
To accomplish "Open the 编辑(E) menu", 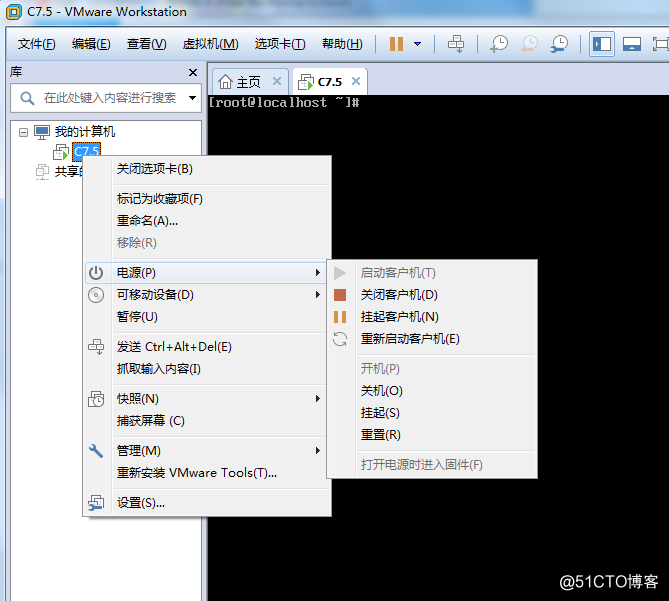I will click(x=91, y=44).
